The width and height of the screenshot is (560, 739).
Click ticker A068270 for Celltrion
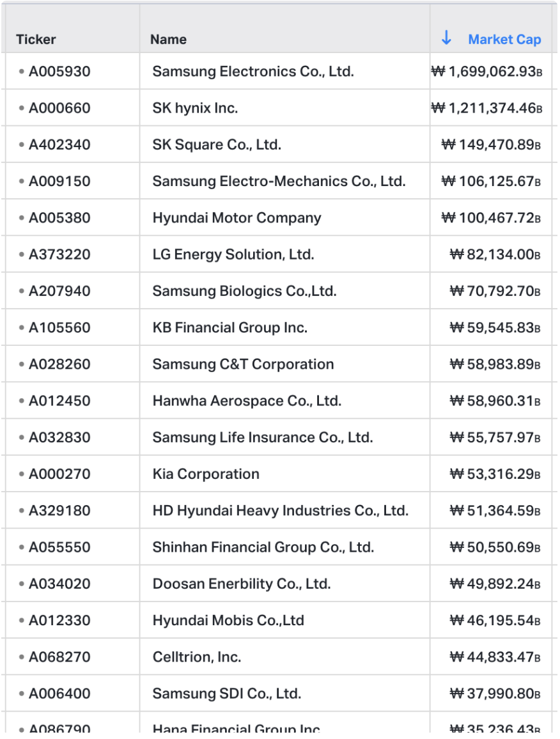tap(59, 657)
